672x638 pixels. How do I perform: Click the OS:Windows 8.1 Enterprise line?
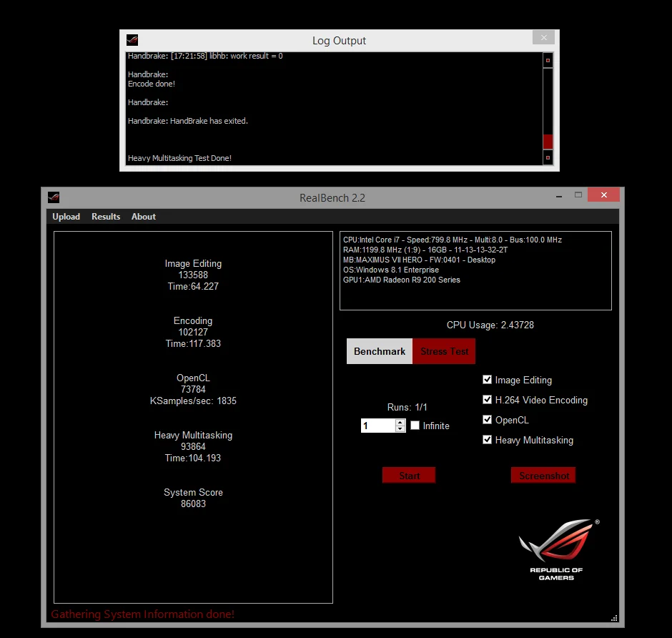pos(391,270)
